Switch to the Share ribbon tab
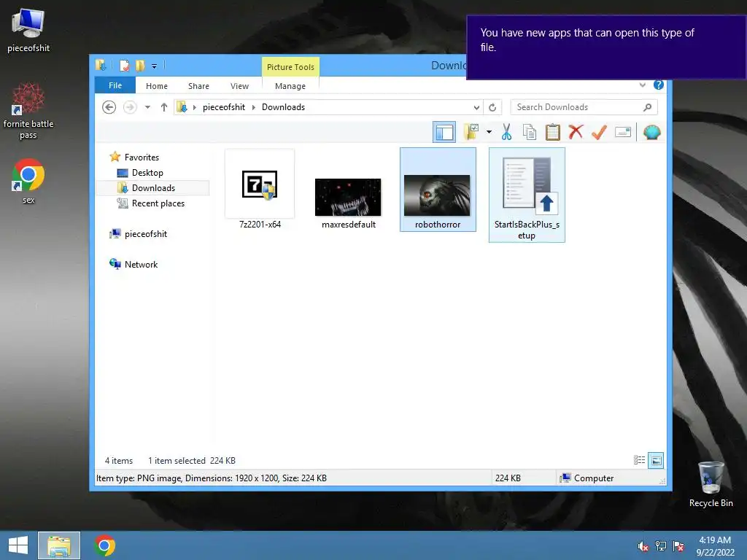The image size is (747, 560). [x=198, y=86]
